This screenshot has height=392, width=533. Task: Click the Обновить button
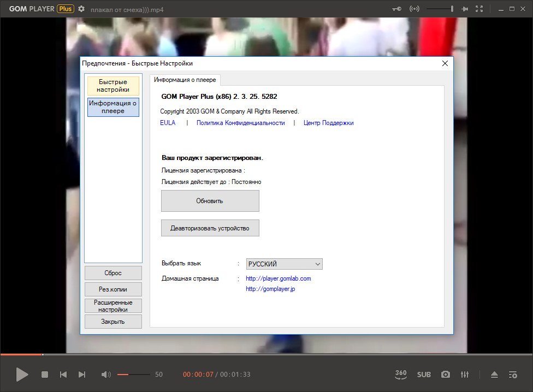pos(210,201)
